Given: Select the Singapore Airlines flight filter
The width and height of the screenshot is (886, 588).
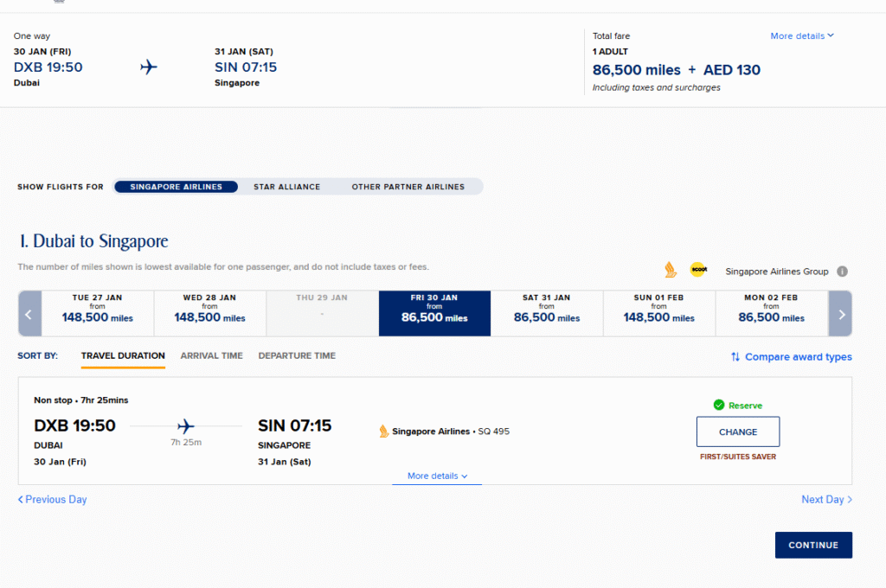Looking at the screenshot, I should point(176,187).
